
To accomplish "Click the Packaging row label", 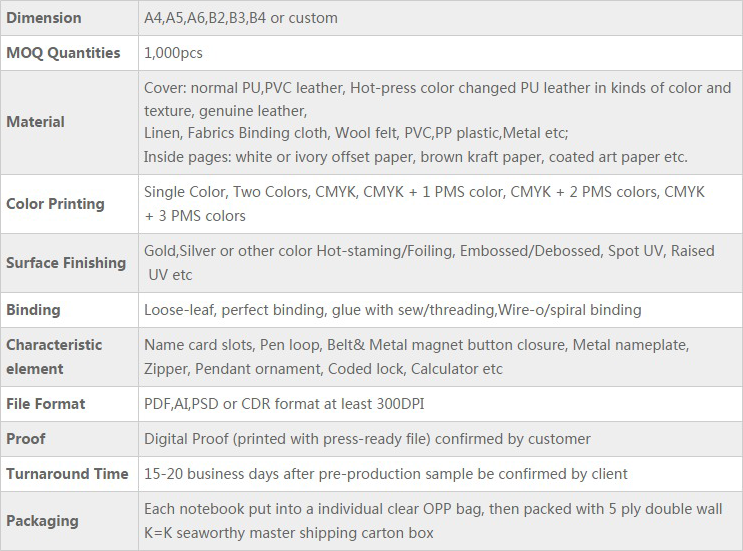I will [x=42, y=521].
